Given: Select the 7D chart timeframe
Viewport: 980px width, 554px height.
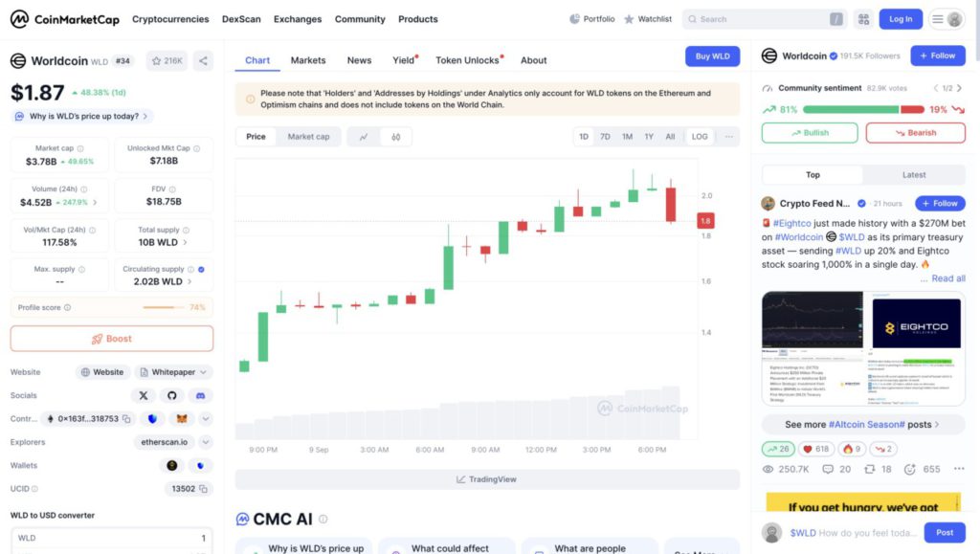Looking at the screenshot, I should (605, 137).
